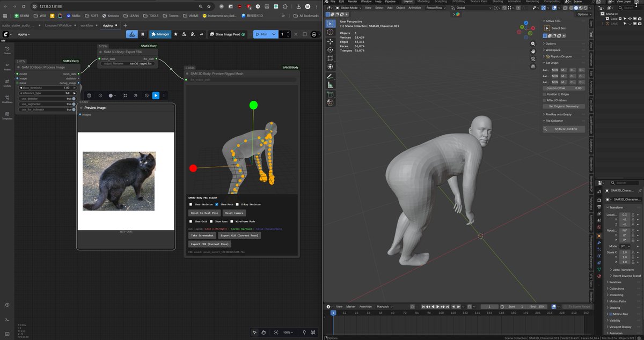Screen dimensions: 644x340
Task: Enable Wireframe Mode in the FBX Viewer
Action: pyautogui.click(x=232, y=221)
